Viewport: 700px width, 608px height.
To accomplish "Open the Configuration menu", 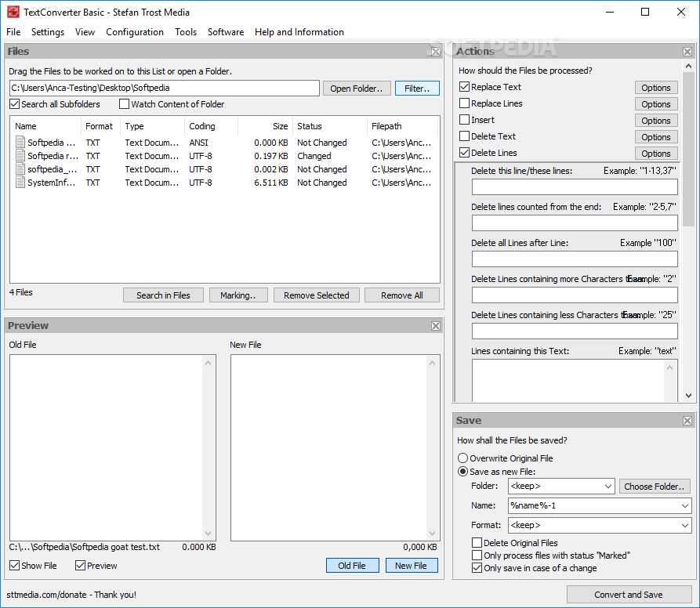I will [x=135, y=32].
